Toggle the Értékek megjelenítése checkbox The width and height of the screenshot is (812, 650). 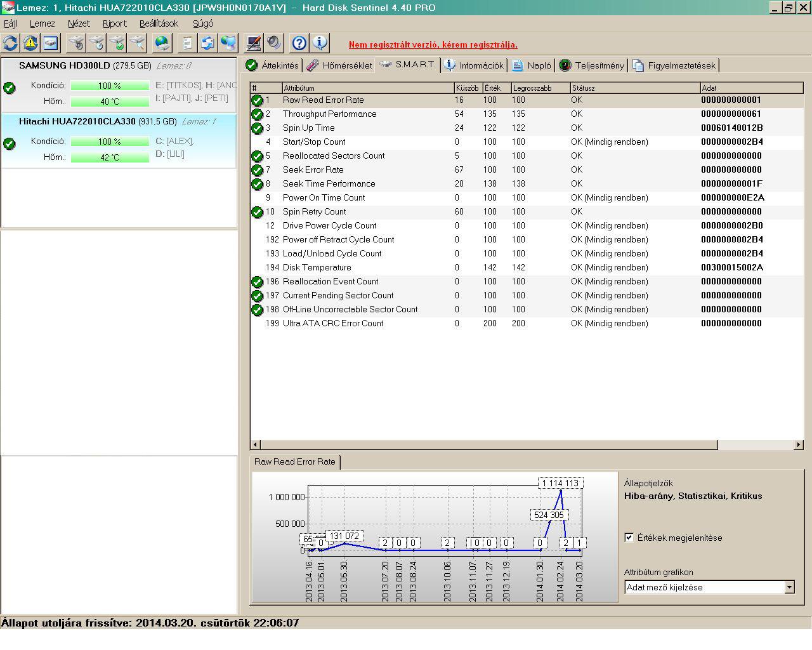tap(629, 538)
